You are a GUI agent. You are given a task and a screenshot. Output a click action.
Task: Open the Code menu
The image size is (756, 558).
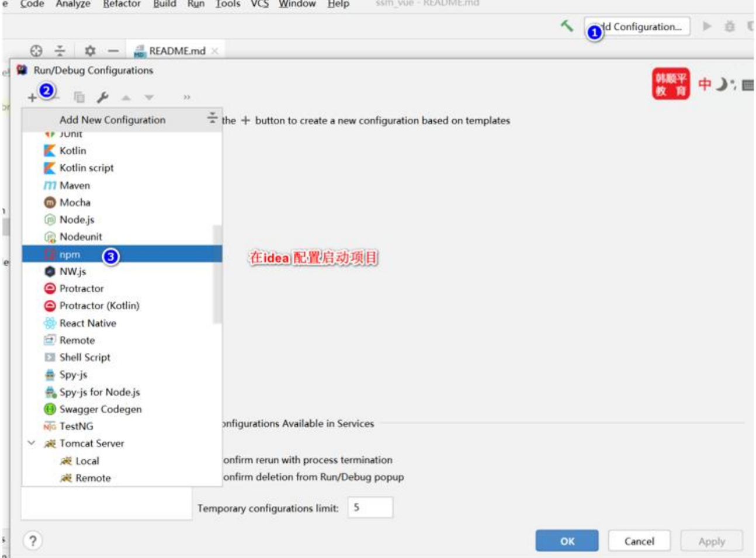[x=32, y=4]
